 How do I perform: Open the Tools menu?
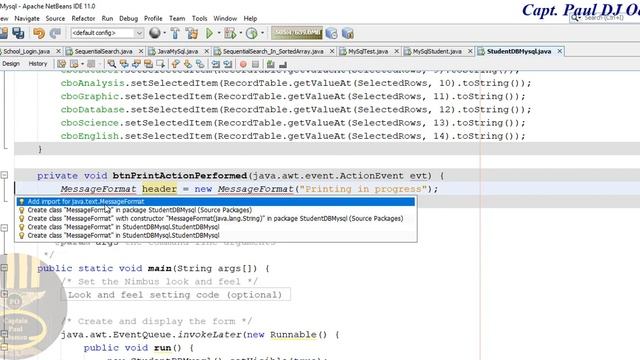pos(200,18)
